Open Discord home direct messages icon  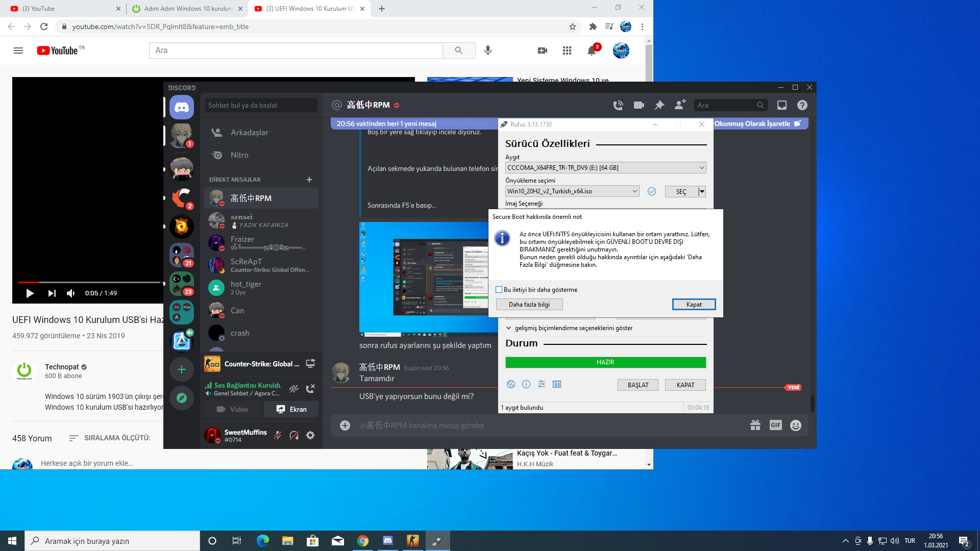click(182, 107)
